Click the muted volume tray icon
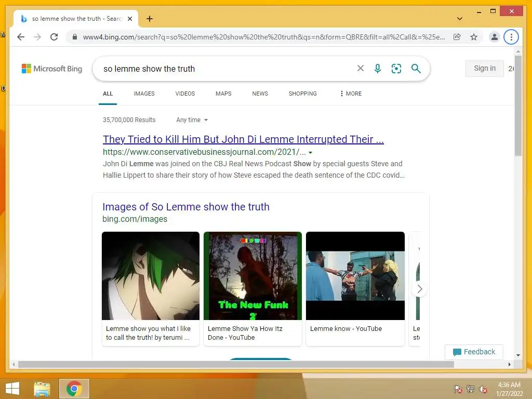The image size is (532, 399). click(x=483, y=389)
